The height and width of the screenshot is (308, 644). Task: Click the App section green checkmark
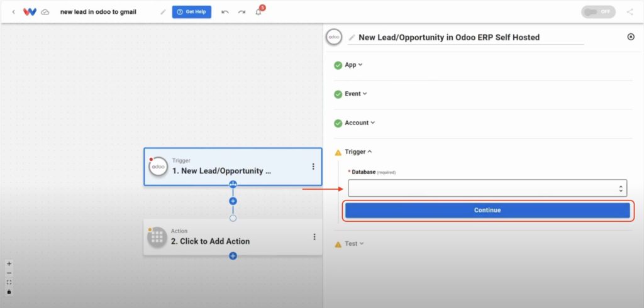pyautogui.click(x=338, y=65)
